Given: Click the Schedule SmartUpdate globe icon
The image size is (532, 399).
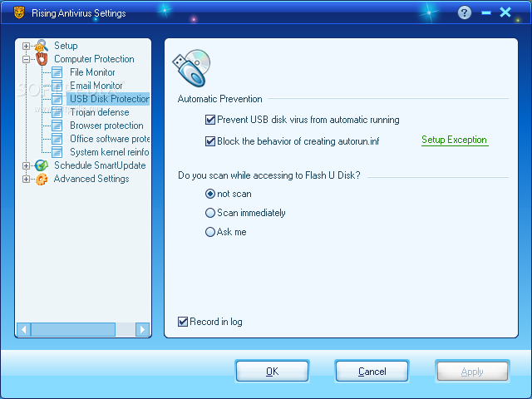Looking at the screenshot, I should pyautogui.click(x=42, y=165).
